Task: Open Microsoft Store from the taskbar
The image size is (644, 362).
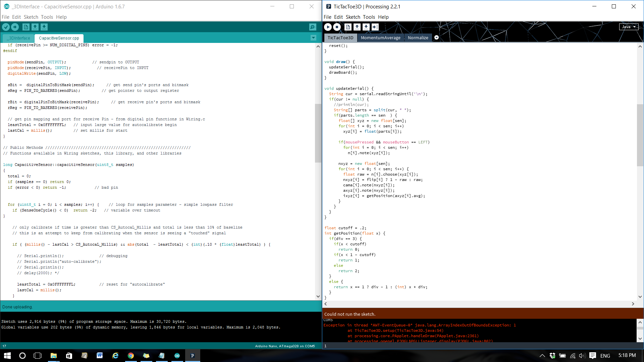Action: point(69,355)
